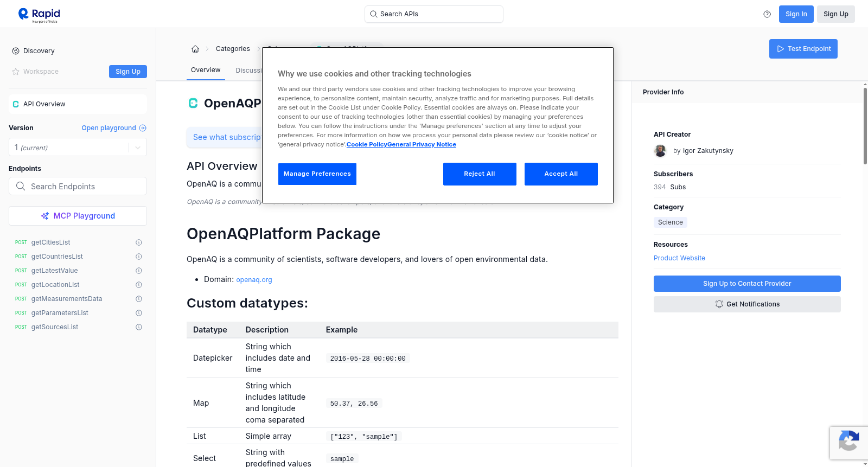
Task: Click the 394 Subs count
Action: (669, 187)
